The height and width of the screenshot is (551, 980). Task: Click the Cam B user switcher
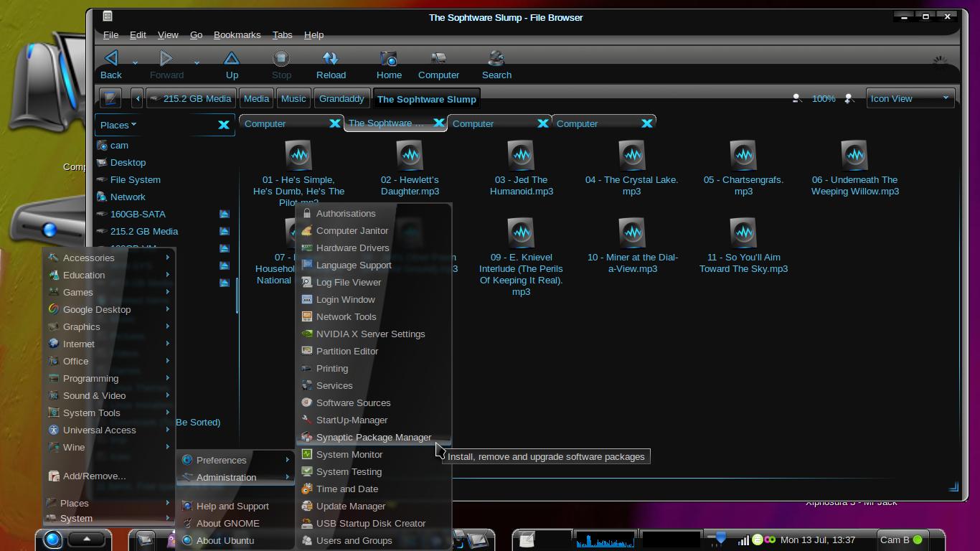pyautogui.click(x=901, y=540)
